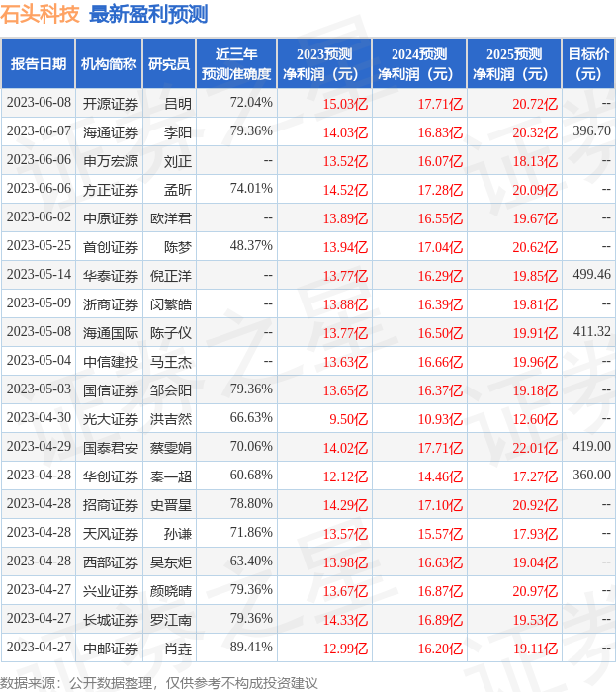Image resolution: width=616 pixels, height=692 pixels.
Task: Click target price 360.00
Action: click(591, 476)
